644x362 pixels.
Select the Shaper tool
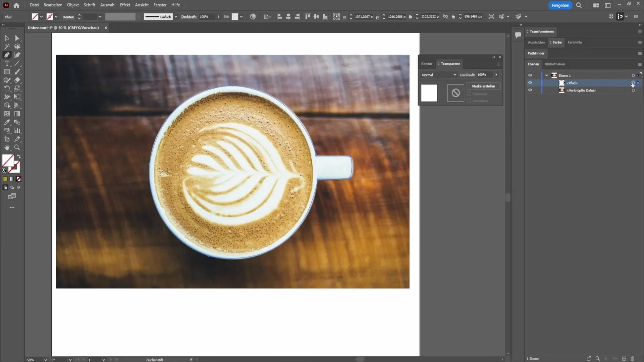(7, 80)
